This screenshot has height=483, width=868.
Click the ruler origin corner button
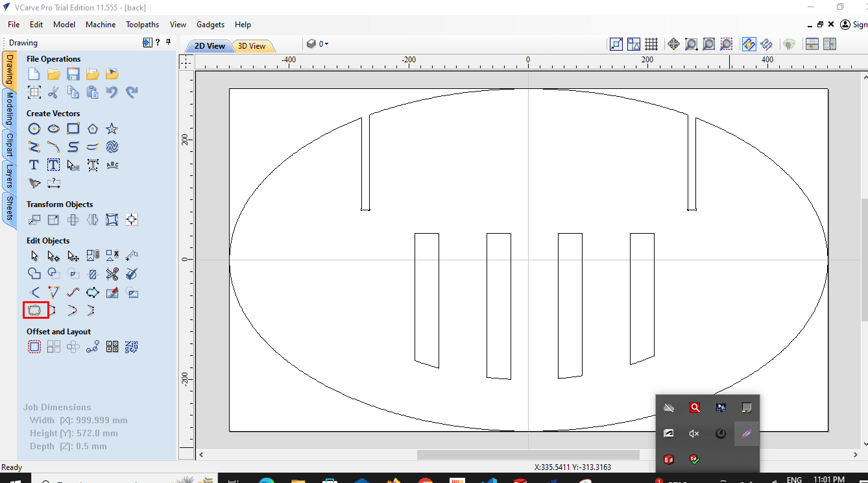[x=187, y=62]
